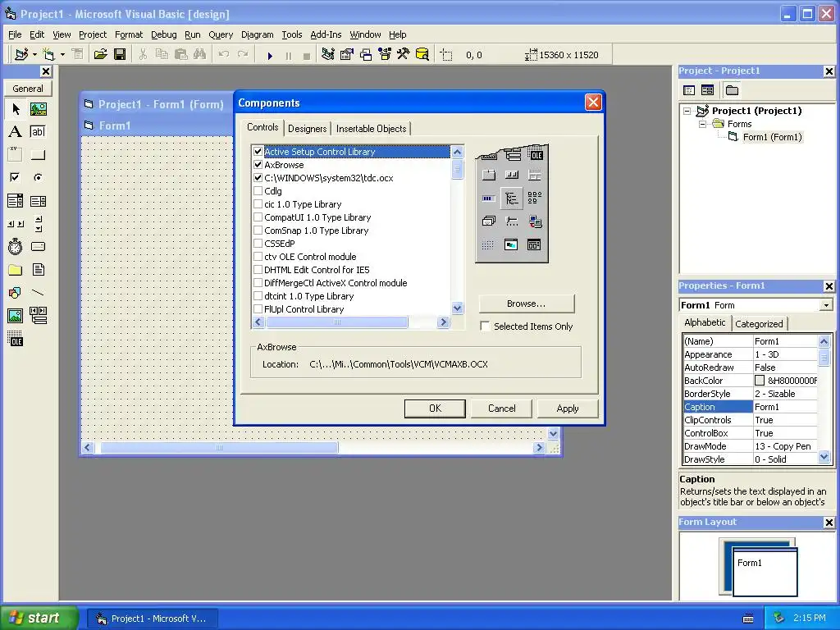The width and height of the screenshot is (840, 630).
Task: Select the Label tool in the toolbox
Action: [x=16, y=132]
